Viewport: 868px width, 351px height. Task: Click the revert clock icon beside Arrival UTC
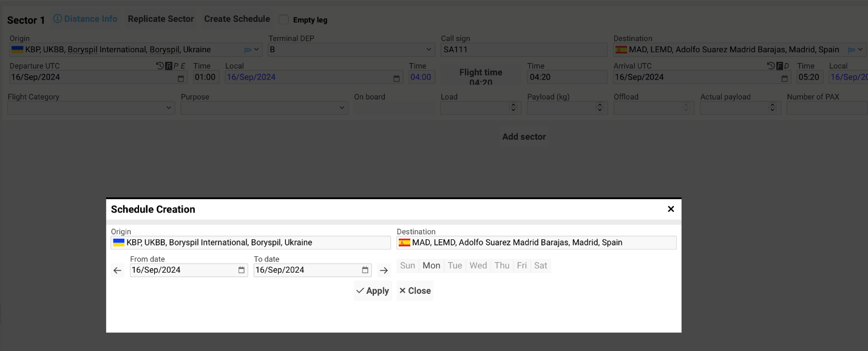771,65
